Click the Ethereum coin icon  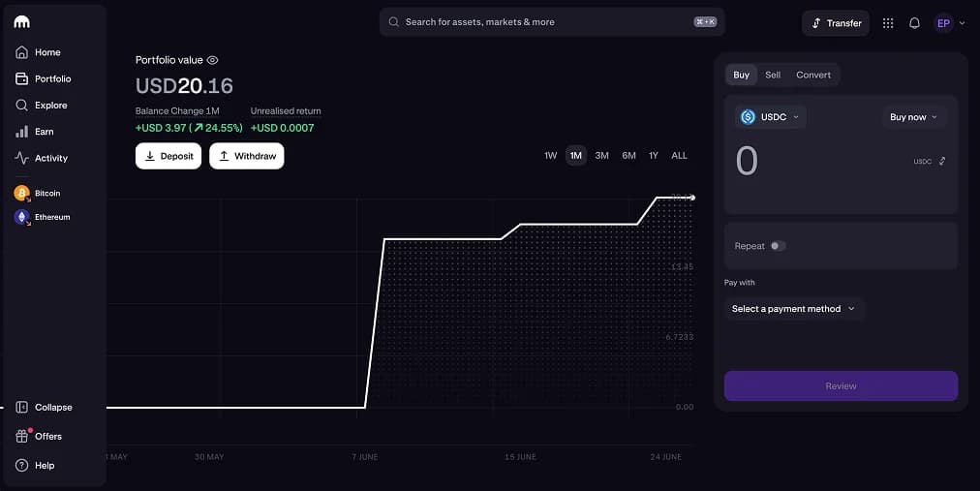[x=22, y=217]
